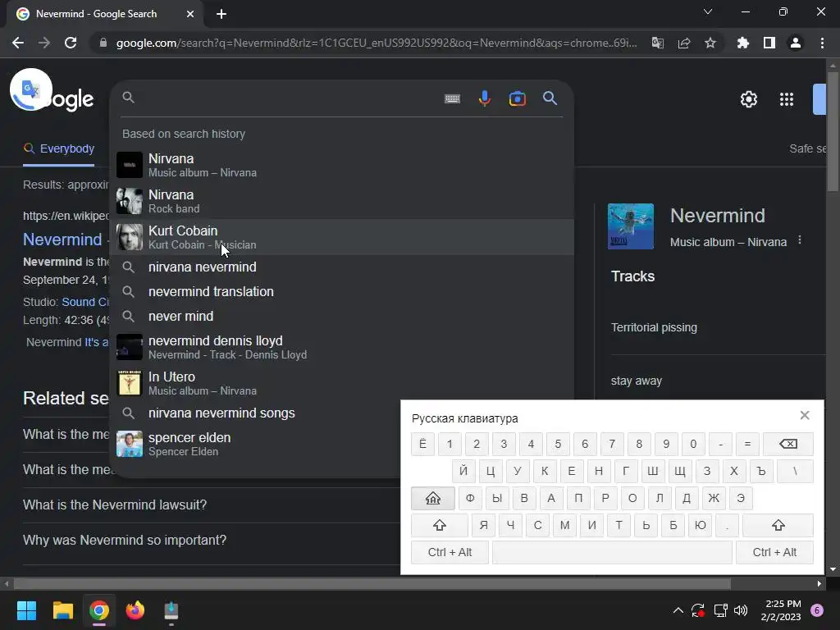Click right Shift key on virtual keyboard
Viewport: 840px width, 630px height.
click(778, 525)
